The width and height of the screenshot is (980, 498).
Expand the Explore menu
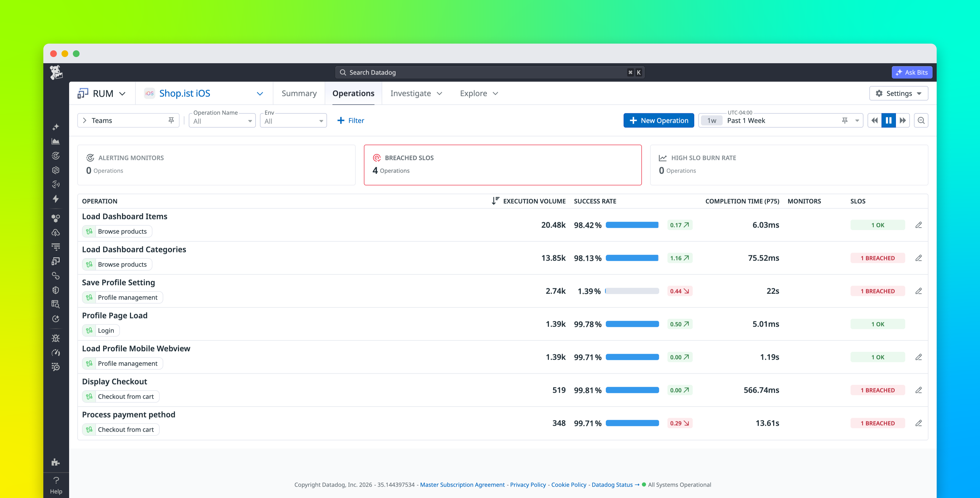(479, 93)
